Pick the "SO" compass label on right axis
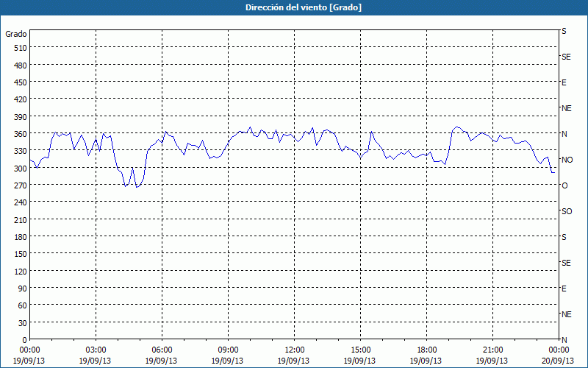The height and width of the screenshot is (368, 588). coord(567,211)
